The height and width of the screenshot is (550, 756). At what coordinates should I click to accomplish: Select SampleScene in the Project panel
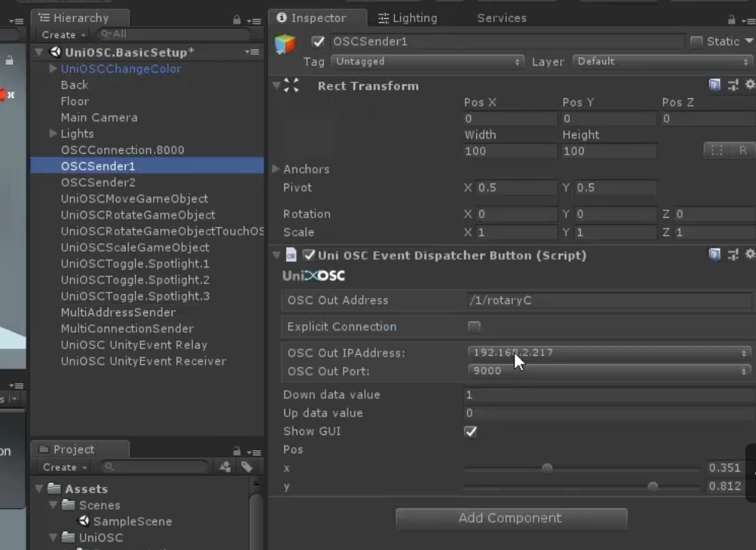point(133,521)
